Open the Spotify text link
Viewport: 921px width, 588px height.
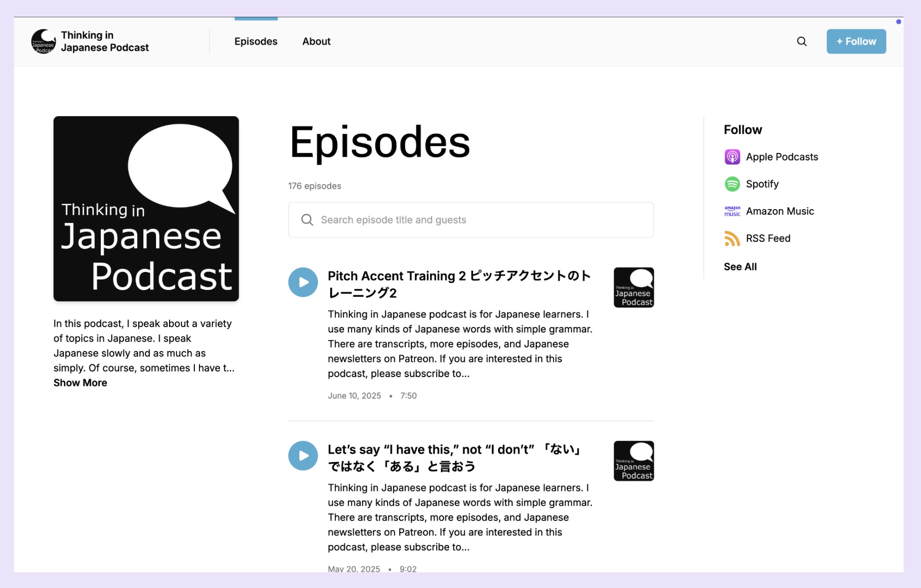coord(762,184)
